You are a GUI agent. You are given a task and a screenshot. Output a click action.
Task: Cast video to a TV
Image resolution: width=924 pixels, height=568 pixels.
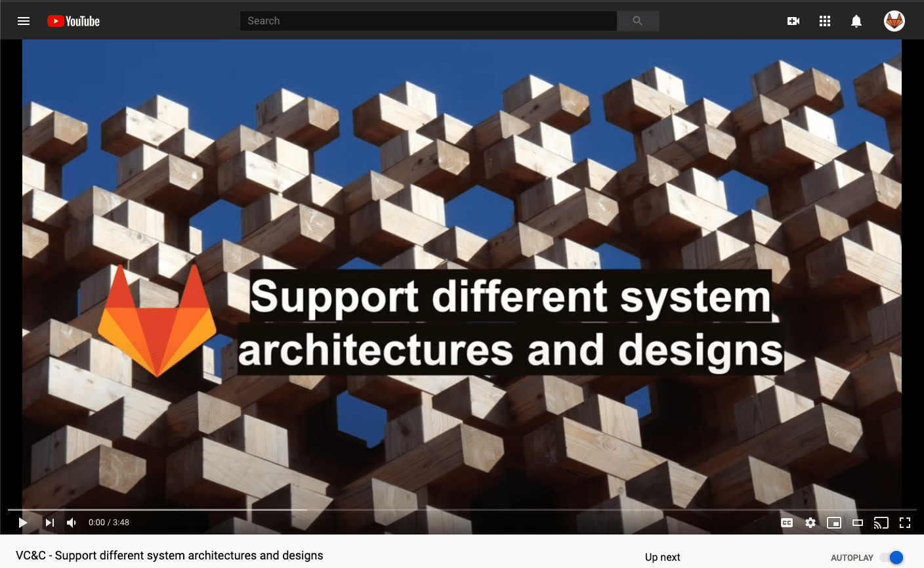point(881,523)
